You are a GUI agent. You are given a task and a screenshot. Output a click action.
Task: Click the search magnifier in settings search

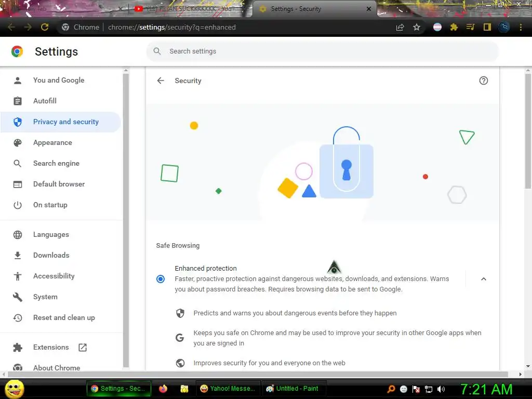pos(157,51)
